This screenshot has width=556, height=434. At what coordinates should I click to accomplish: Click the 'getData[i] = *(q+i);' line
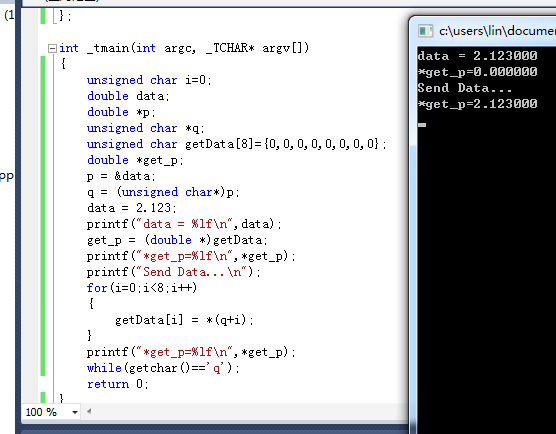[x=184, y=320]
